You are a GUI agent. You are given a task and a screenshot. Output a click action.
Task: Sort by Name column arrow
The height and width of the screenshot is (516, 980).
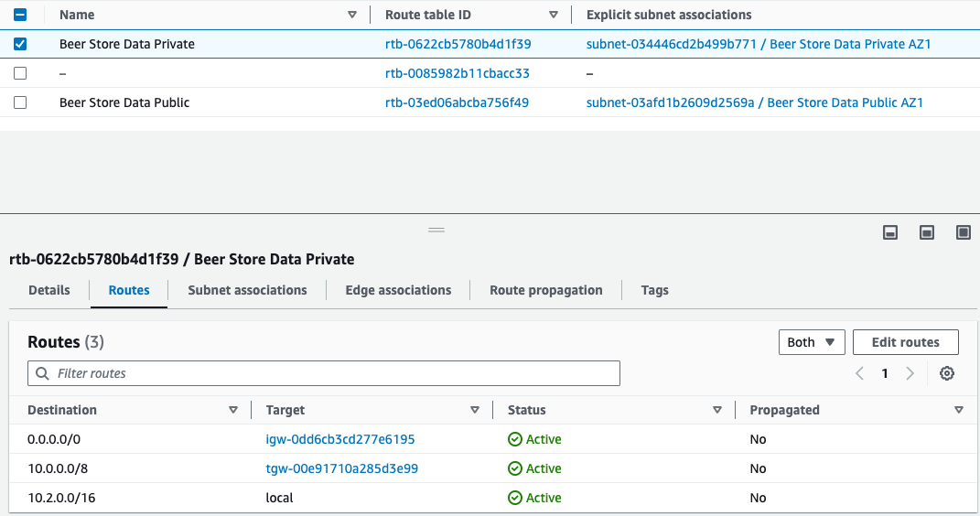coord(352,15)
